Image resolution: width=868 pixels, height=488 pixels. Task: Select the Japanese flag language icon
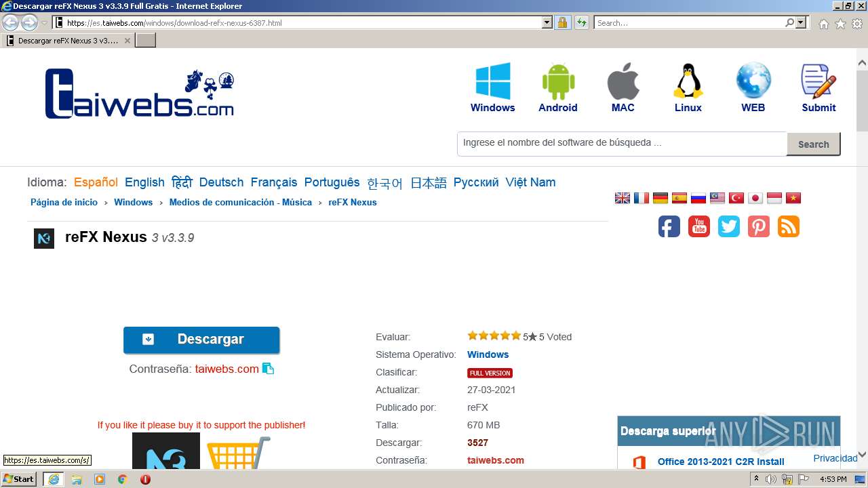pos(755,198)
